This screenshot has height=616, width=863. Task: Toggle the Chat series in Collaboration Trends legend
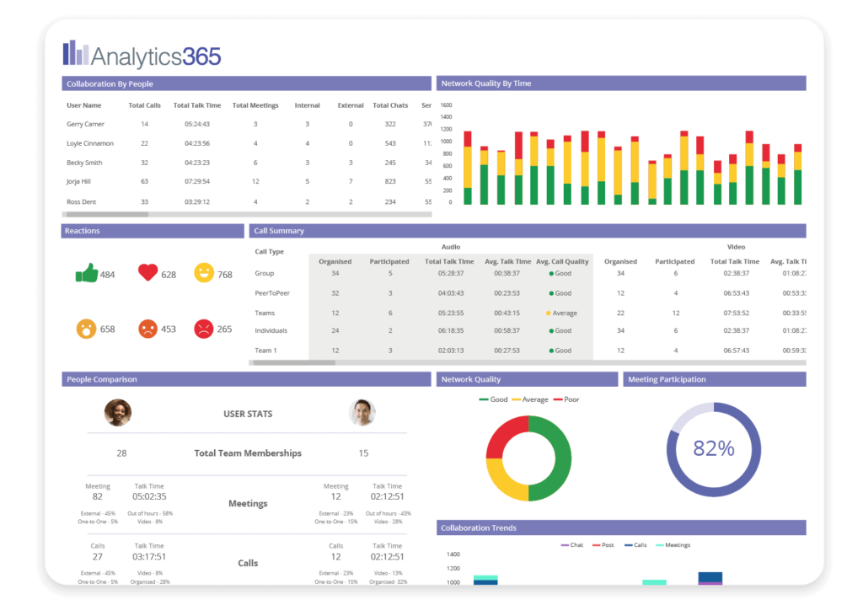click(x=571, y=545)
